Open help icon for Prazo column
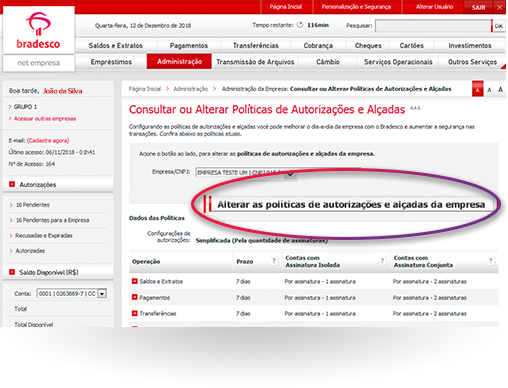Screen dimensions: 508x388 [x=274, y=261]
